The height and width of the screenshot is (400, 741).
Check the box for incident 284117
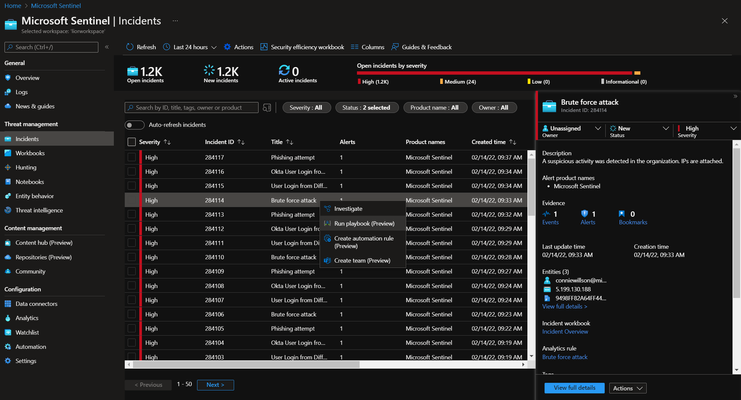(x=131, y=157)
